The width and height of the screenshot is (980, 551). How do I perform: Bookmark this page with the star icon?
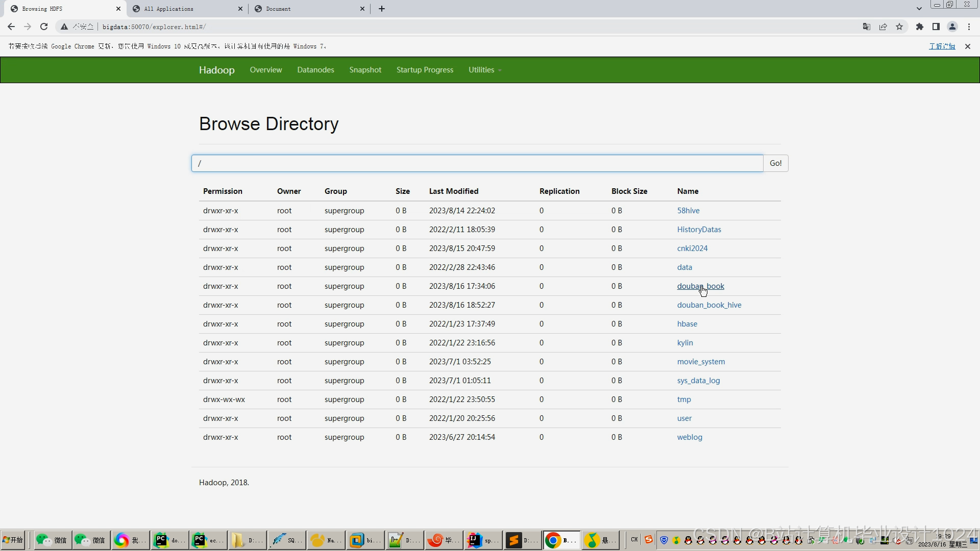(x=899, y=27)
